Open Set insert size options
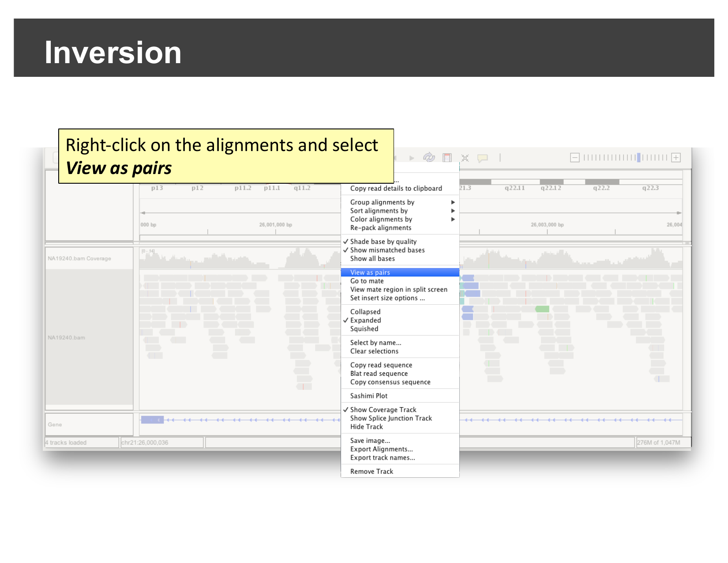The image size is (728, 563). click(x=400, y=298)
